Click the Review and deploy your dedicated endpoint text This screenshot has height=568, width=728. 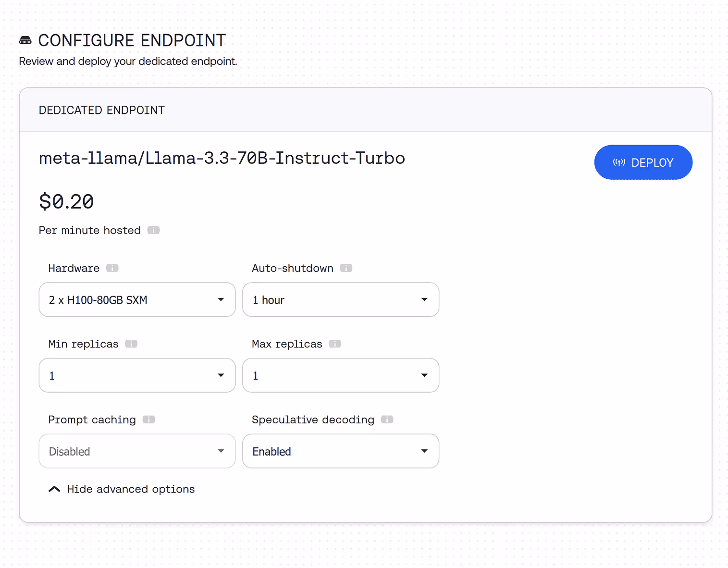pos(128,62)
